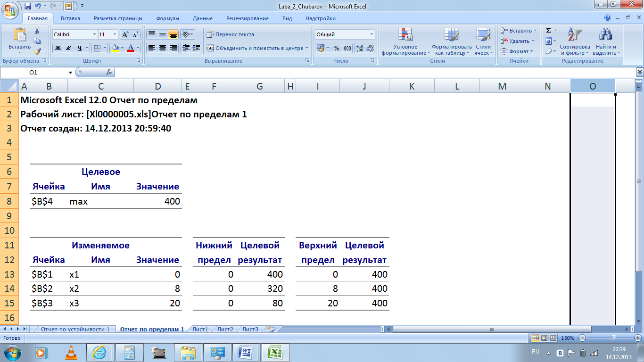
Task: Increase font size with the large A icon
Action: click(124, 34)
